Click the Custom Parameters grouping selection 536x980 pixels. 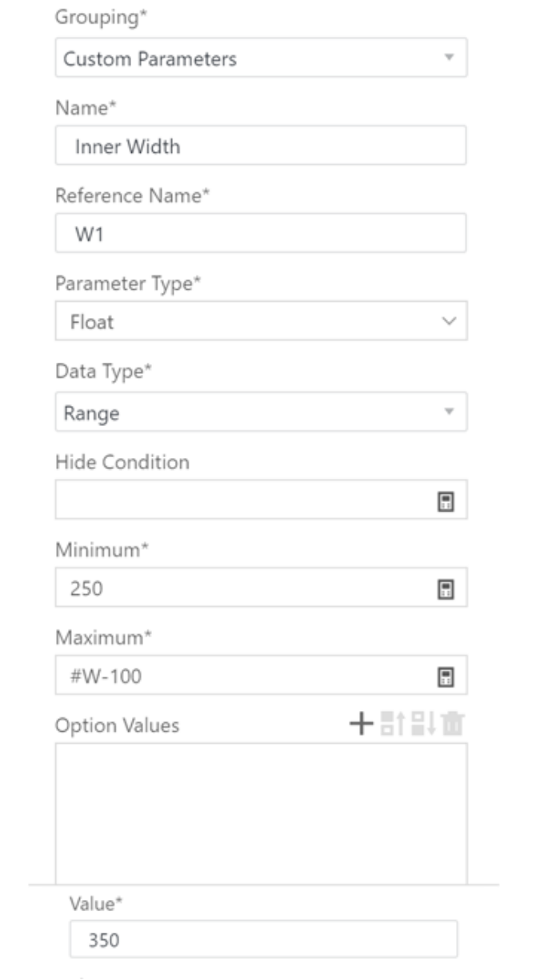tap(240, 58)
